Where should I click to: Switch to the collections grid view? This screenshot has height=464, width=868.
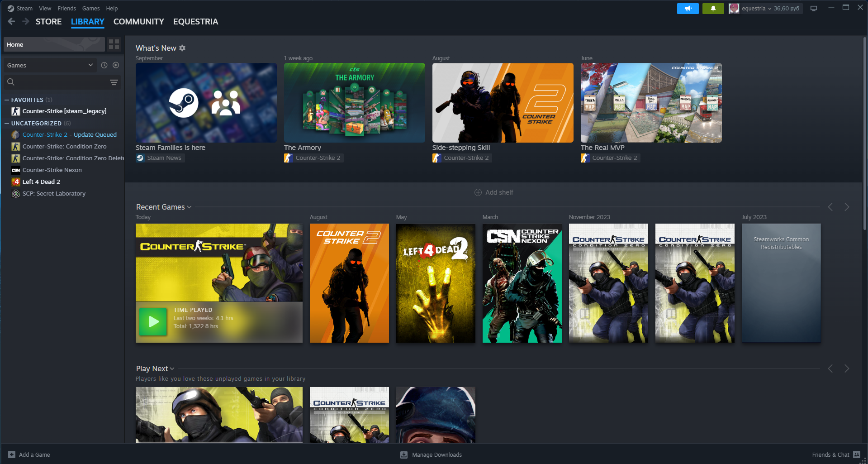click(114, 44)
